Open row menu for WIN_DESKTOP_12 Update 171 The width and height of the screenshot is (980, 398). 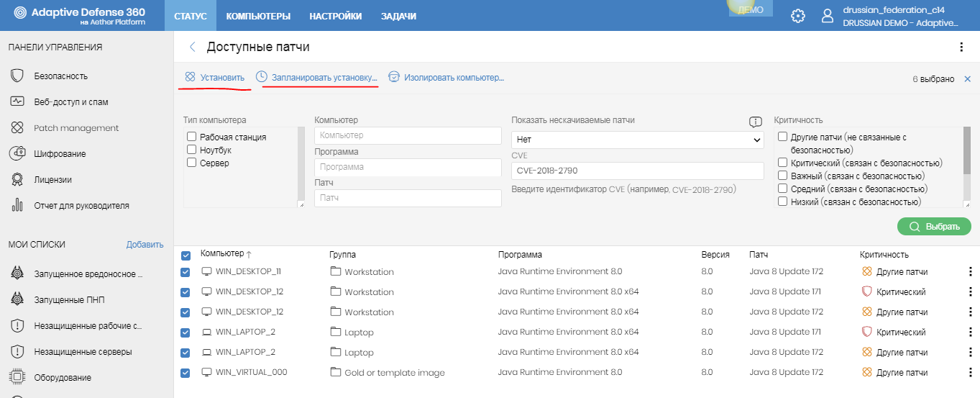pyautogui.click(x=970, y=291)
